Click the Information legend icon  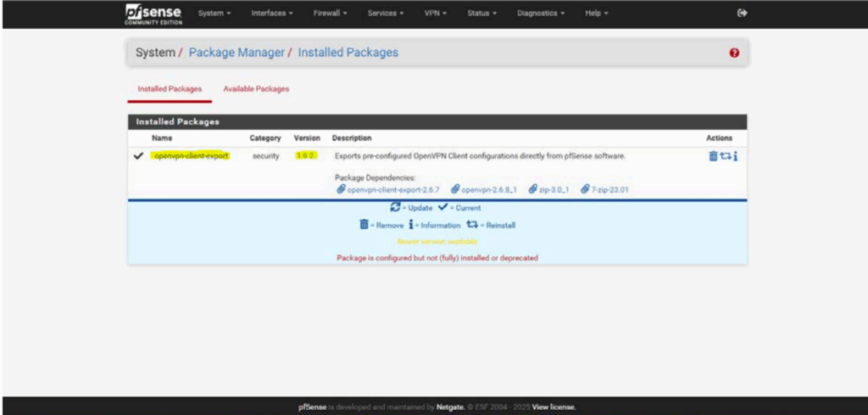tap(411, 224)
